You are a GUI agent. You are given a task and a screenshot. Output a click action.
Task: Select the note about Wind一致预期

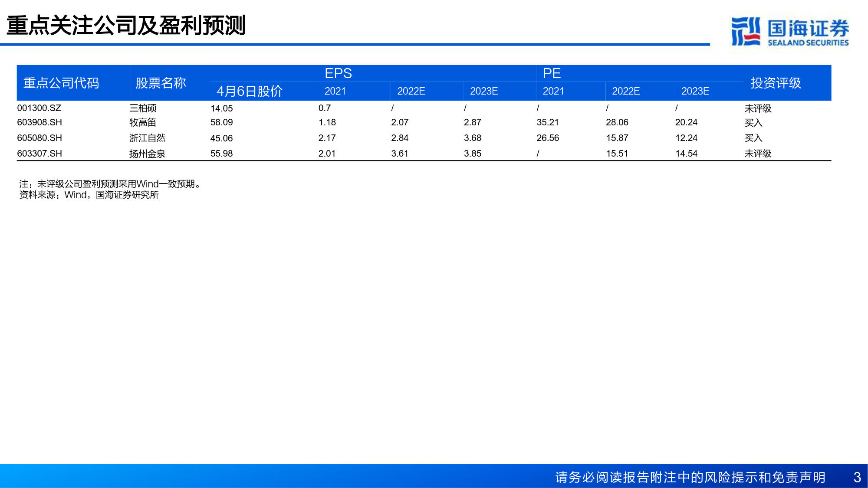(111, 184)
